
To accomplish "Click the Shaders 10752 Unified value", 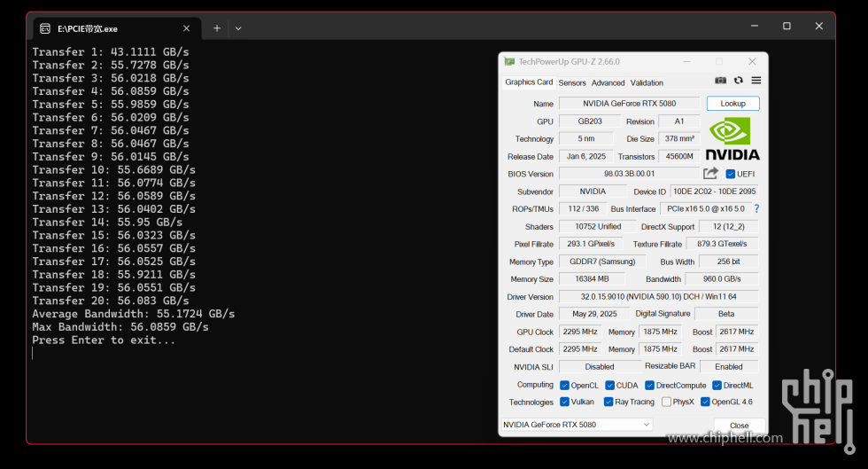I will tap(598, 227).
